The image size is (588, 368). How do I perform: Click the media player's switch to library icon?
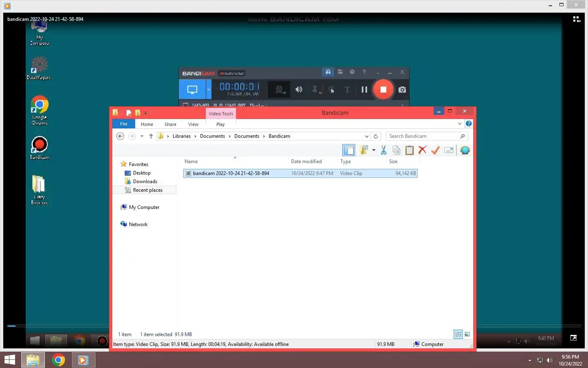[x=577, y=19]
